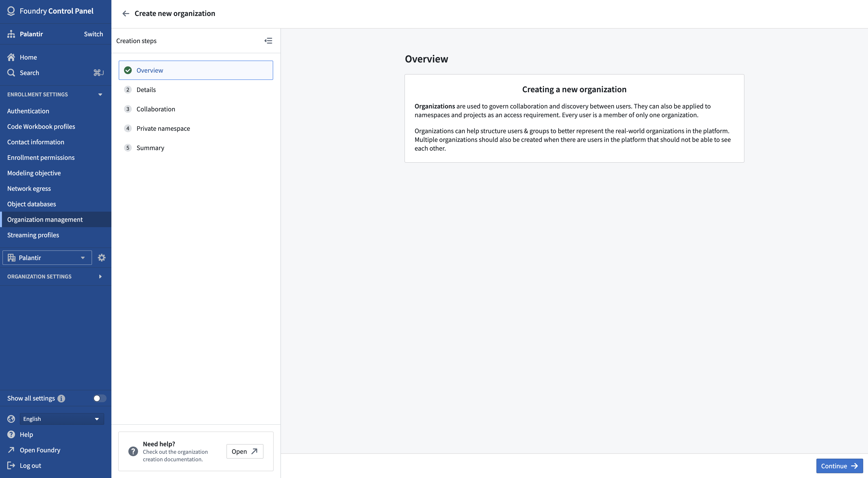Open Network egress settings

click(x=56, y=189)
